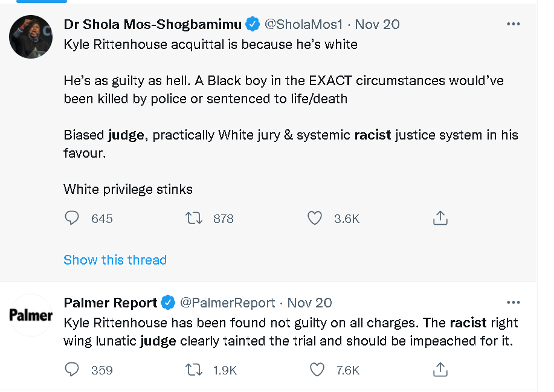Open more options on Dr Shola's tweet
554x392 pixels.
point(513,24)
